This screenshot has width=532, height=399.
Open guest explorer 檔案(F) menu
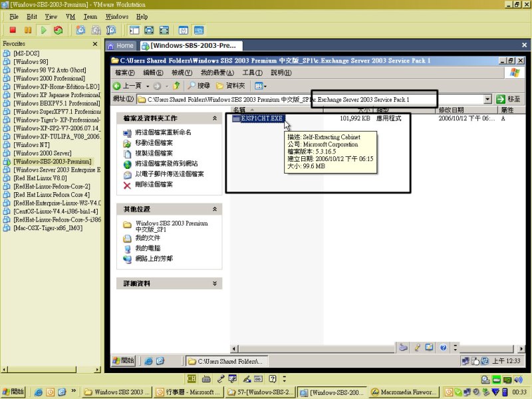pyautogui.click(x=124, y=72)
